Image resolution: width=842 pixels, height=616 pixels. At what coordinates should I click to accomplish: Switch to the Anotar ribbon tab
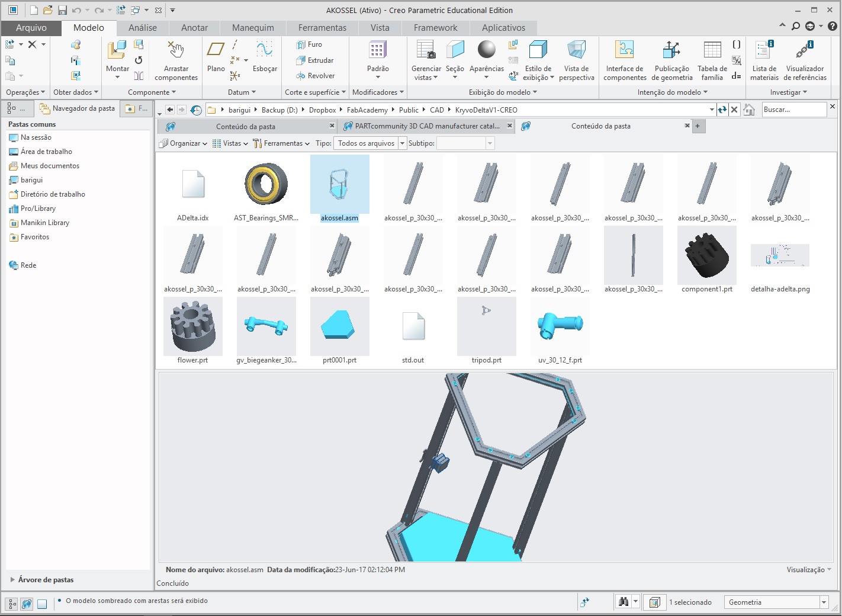pos(194,28)
